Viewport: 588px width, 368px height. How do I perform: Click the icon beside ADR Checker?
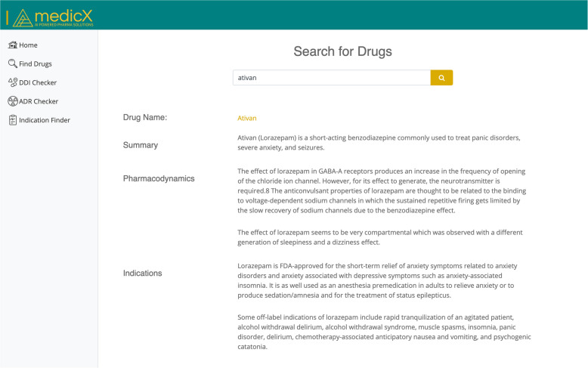point(12,101)
